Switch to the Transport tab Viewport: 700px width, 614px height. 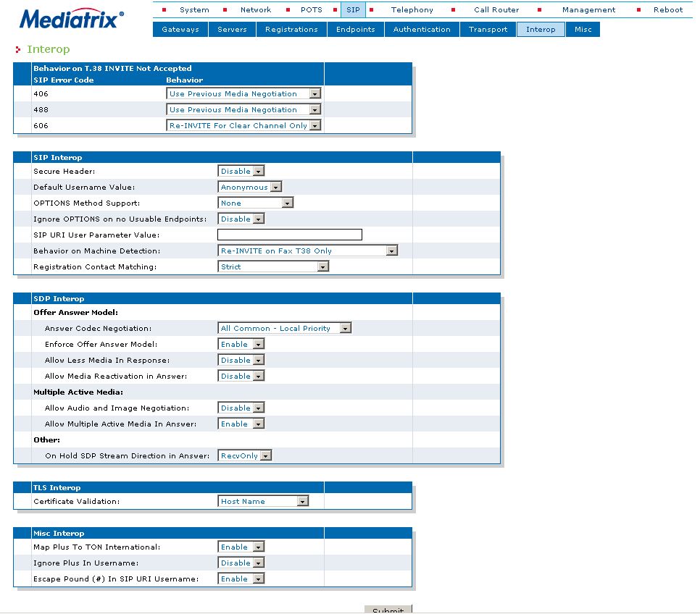pyautogui.click(x=488, y=30)
